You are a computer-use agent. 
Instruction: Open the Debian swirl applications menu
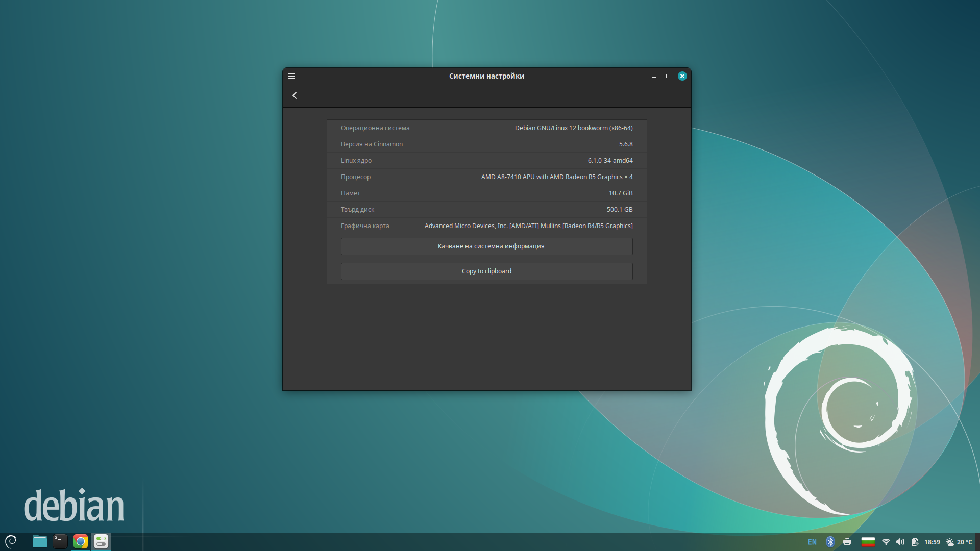click(11, 541)
